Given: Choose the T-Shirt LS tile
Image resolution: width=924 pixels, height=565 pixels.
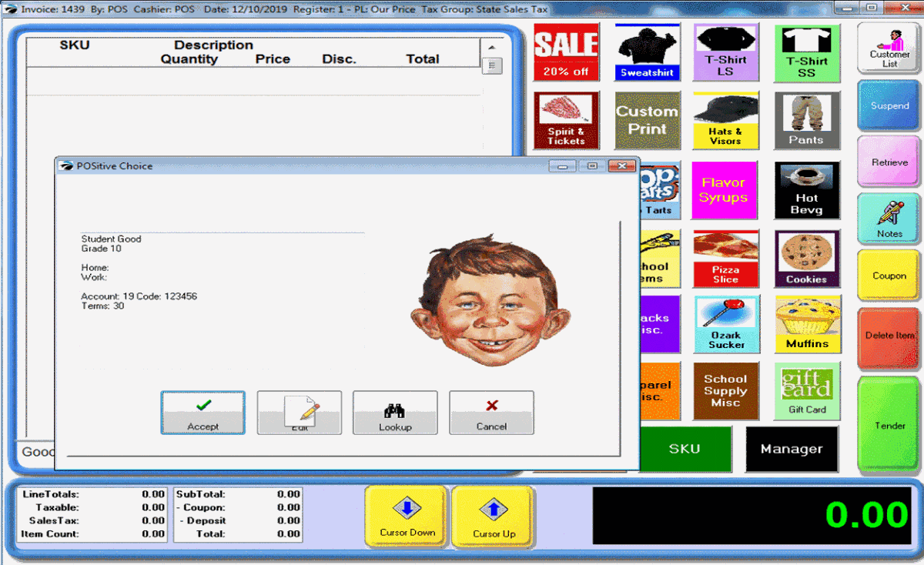Looking at the screenshot, I should point(725,52).
